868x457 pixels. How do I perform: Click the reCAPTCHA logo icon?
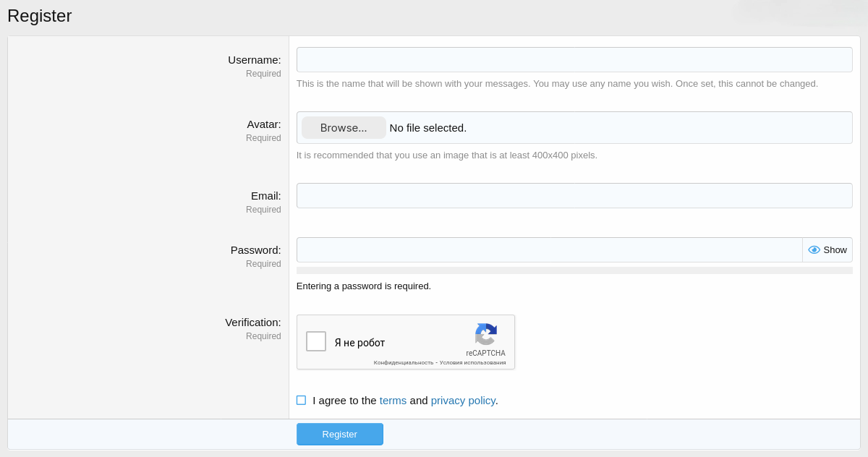[x=485, y=334]
